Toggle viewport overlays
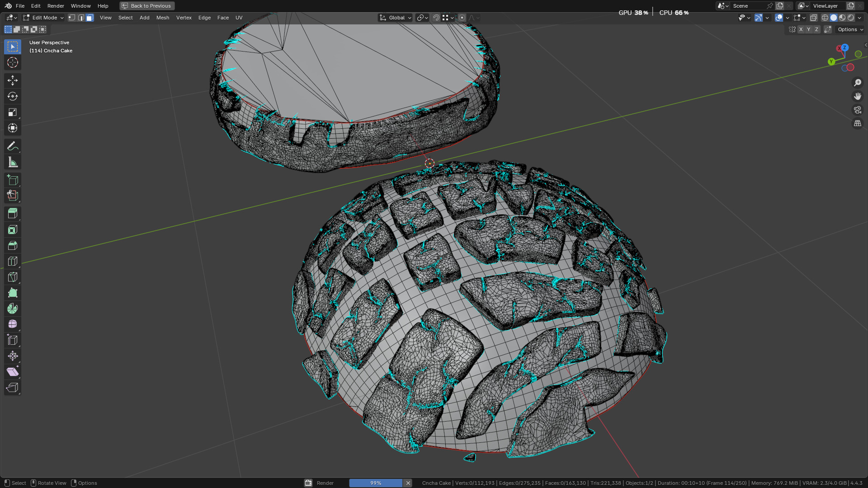Image resolution: width=868 pixels, height=488 pixels. (x=779, y=18)
